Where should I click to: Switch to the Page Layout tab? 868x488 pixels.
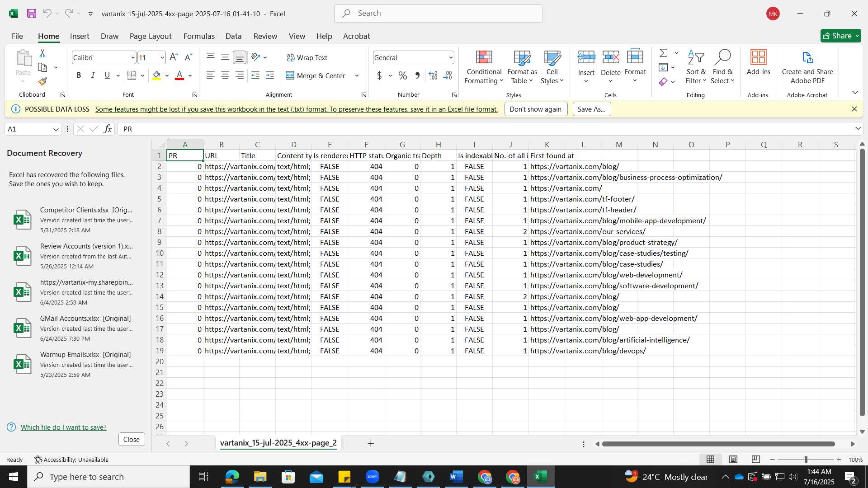[151, 36]
